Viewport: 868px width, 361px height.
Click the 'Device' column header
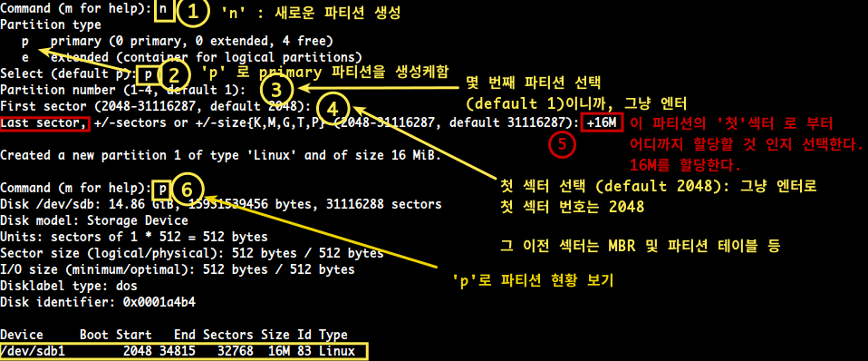(x=22, y=335)
